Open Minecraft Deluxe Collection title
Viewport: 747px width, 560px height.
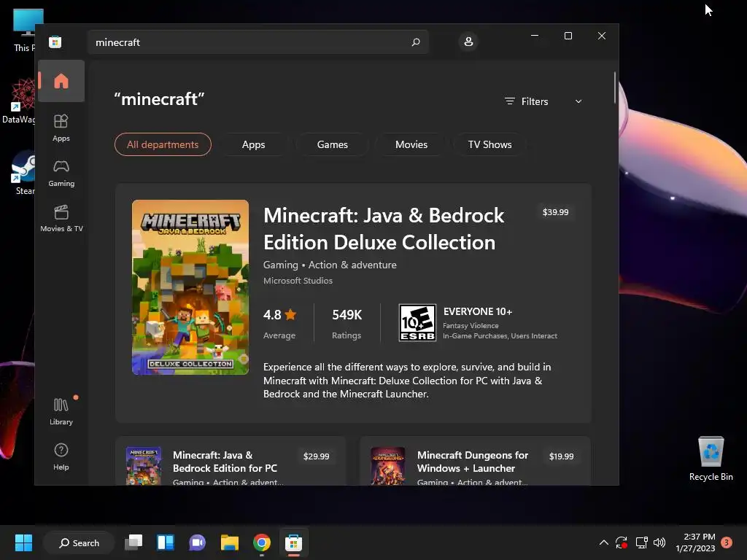384,229
